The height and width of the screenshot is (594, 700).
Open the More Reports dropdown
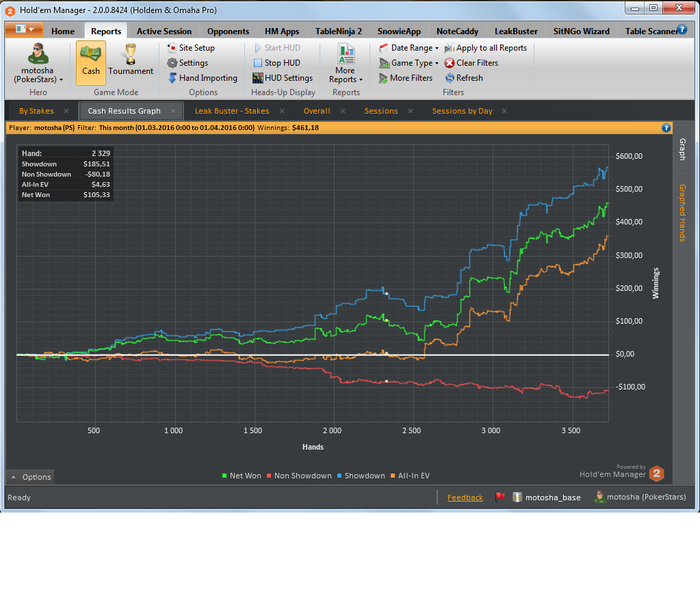pos(346,63)
